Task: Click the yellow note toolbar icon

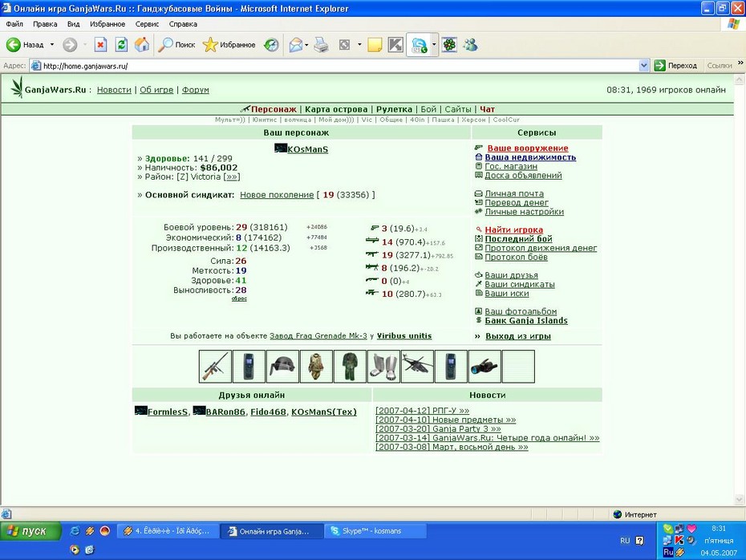Action: (x=375, y=45)
